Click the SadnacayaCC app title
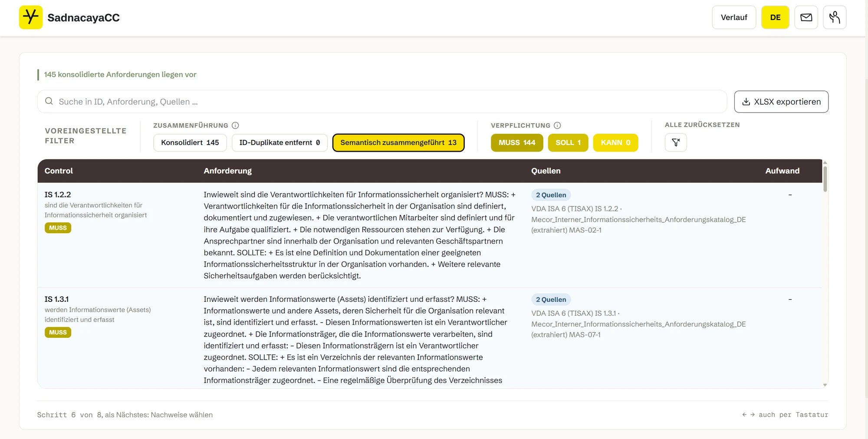868x439 pixels. pyautogui.click(x=83, y=17)
